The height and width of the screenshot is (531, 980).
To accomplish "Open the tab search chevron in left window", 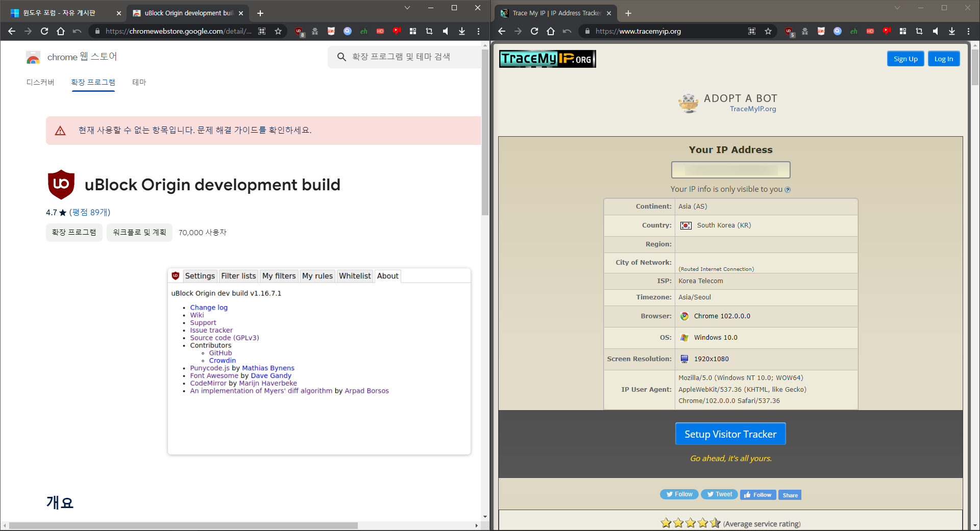I will 407,8.
